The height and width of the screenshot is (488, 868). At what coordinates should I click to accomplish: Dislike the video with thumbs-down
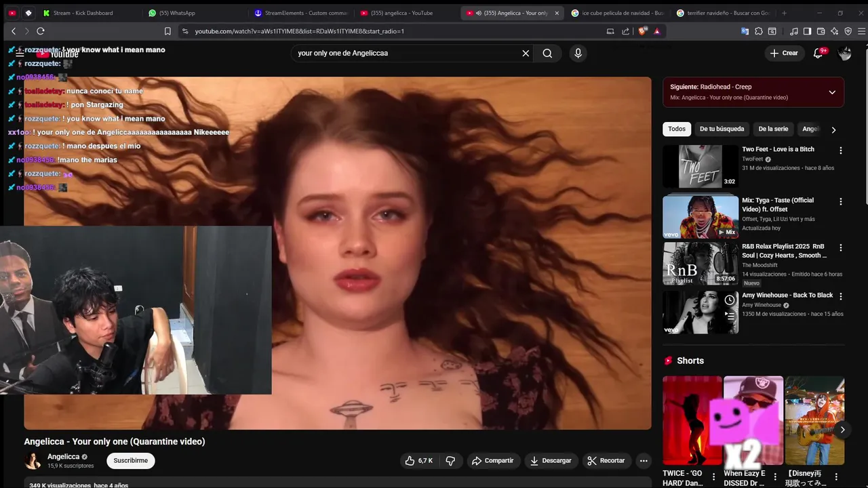(x=450, y=461)
